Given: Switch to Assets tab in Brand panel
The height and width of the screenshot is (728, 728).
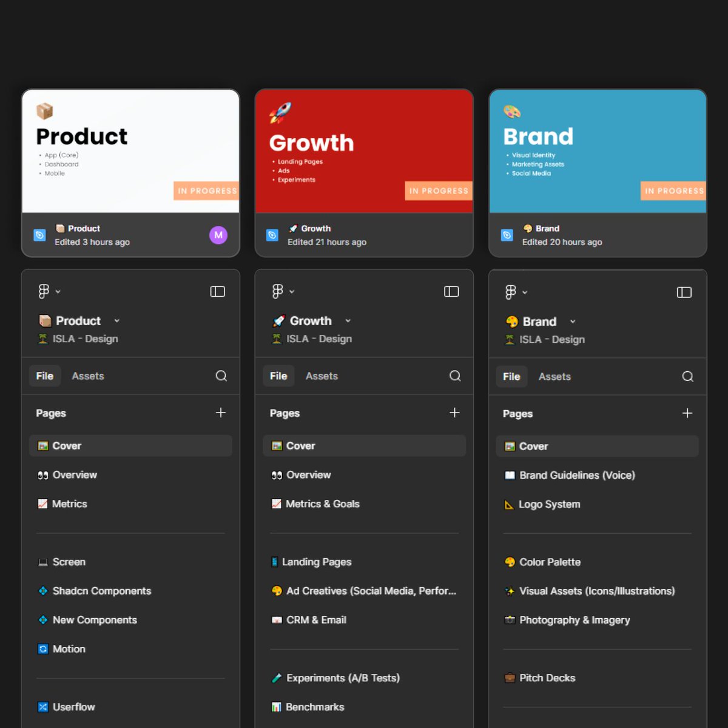Looking at the screenshot, I should 554,377.
